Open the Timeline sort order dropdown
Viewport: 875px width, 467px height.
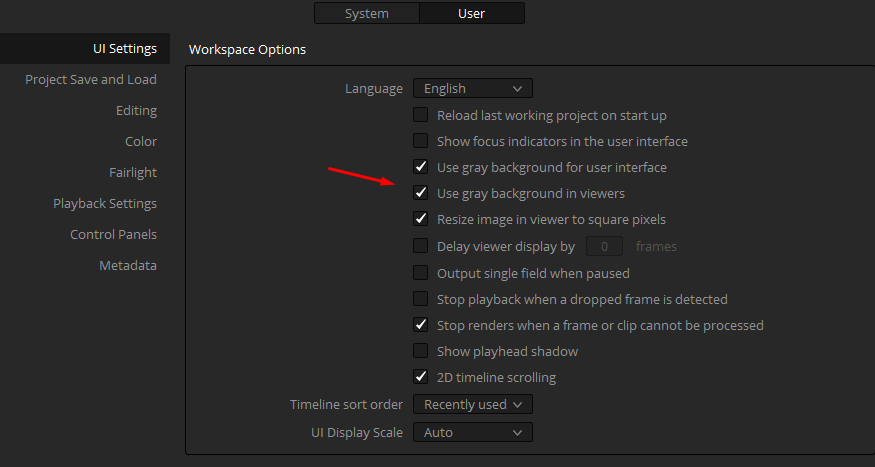(x=473, y=405)
